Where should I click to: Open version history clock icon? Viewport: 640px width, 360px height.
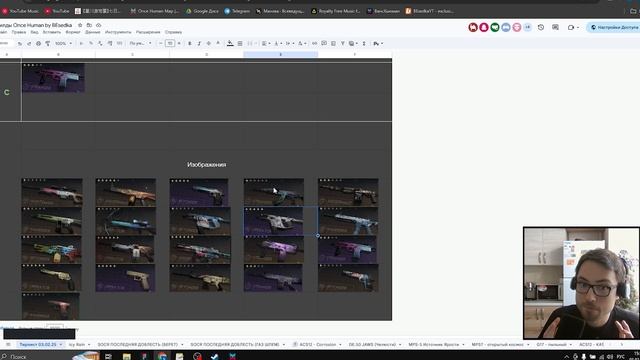pos(541,27)
